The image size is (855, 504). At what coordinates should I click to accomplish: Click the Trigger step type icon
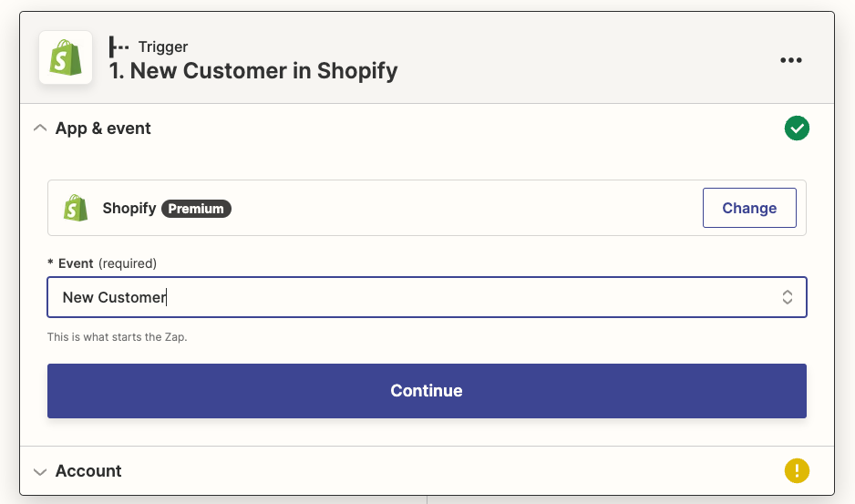pos(118,46)
